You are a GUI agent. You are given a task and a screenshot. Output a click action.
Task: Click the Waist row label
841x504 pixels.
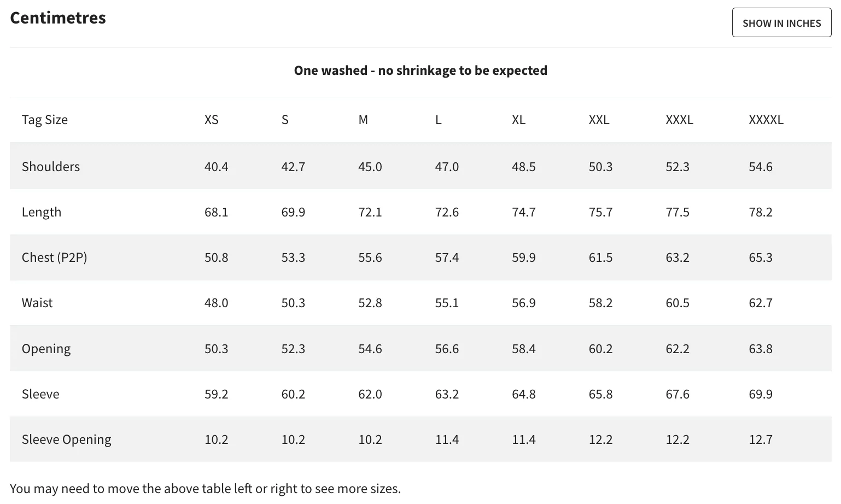click(x=37, y=303)
